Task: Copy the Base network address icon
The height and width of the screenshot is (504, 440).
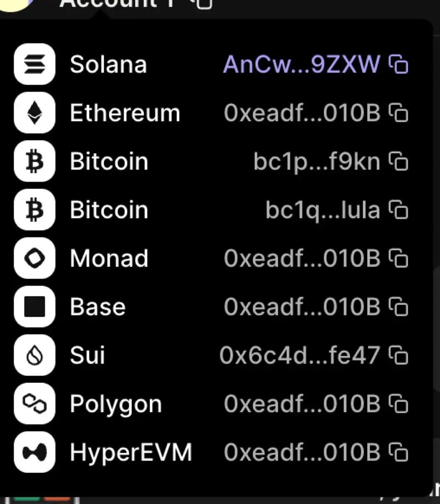Action: click(x=398, y=307)
